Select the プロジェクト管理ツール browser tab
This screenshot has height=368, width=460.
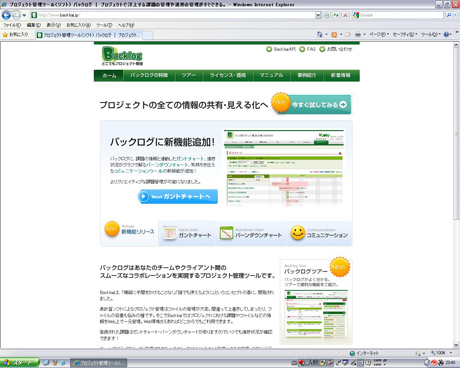[x=89, y=35]
